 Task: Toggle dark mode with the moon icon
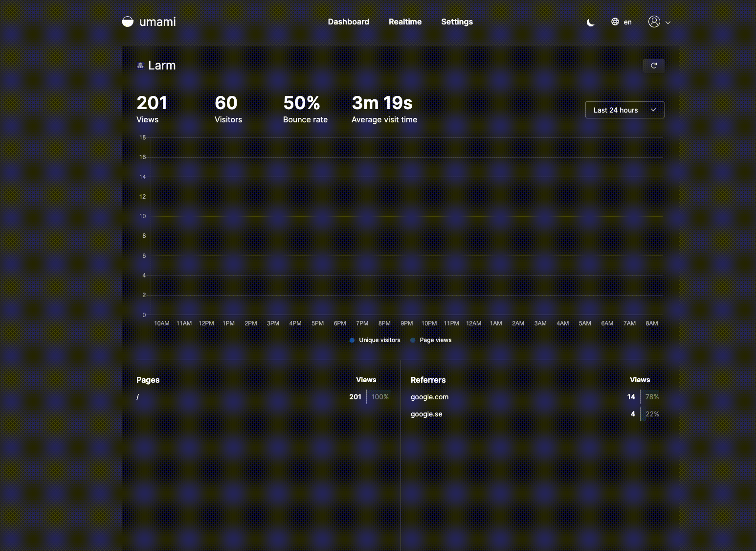[x=590, y=22]
